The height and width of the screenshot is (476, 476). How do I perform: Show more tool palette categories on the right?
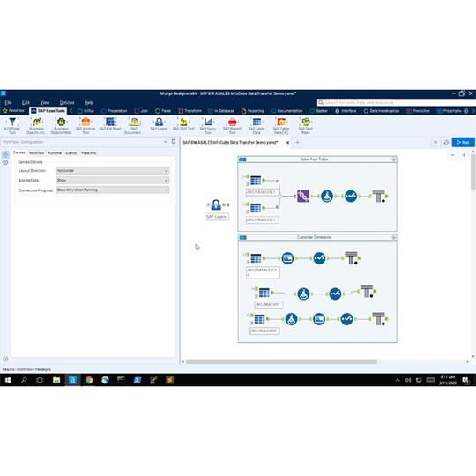coord(473,111)
